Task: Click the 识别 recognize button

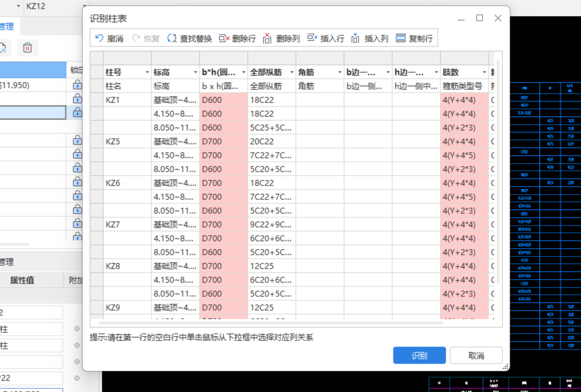Action: (419, 356)
